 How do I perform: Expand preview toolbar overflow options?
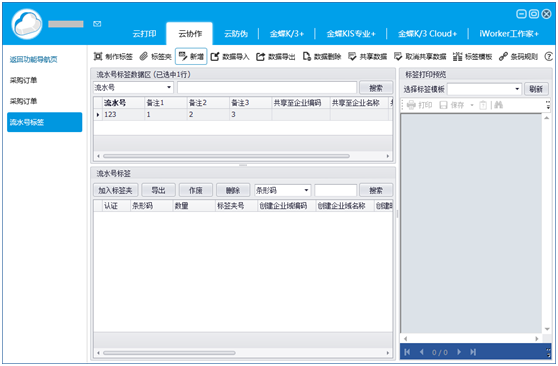click(x=548, y=105)
